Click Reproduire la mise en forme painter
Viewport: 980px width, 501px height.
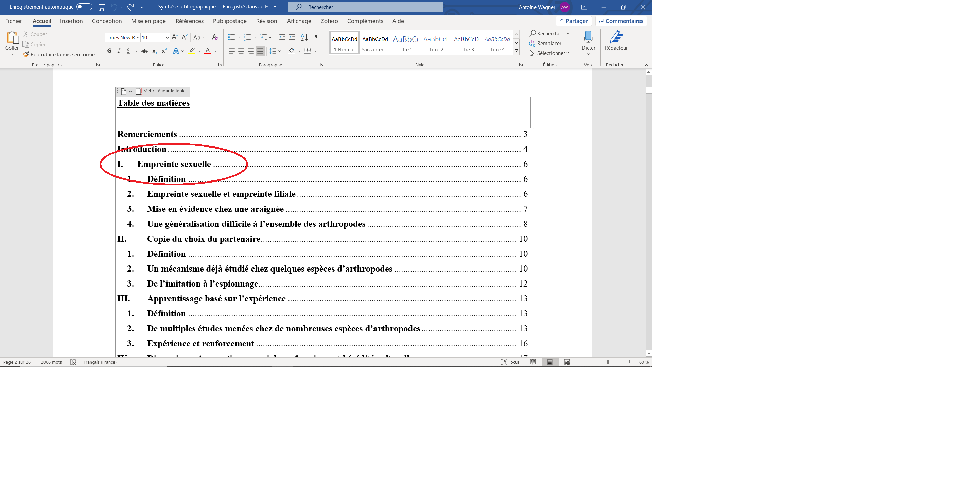tap(58, 54)
